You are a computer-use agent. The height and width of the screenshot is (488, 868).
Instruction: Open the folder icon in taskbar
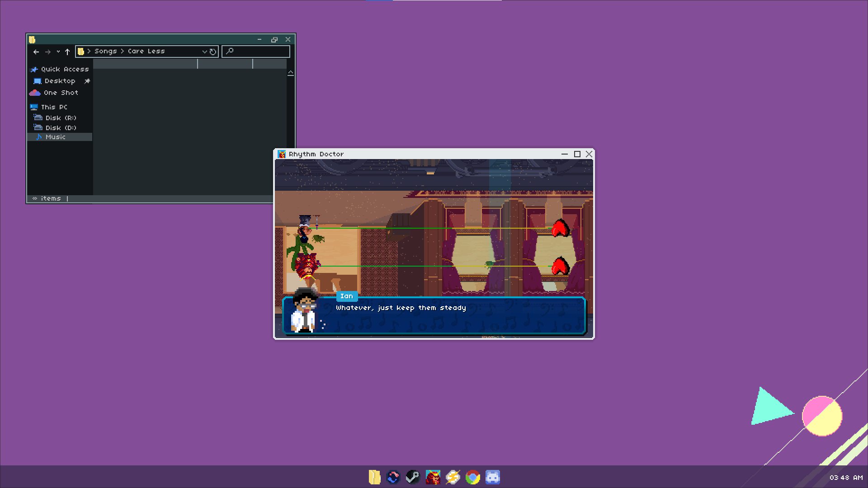tap(374, 477)
